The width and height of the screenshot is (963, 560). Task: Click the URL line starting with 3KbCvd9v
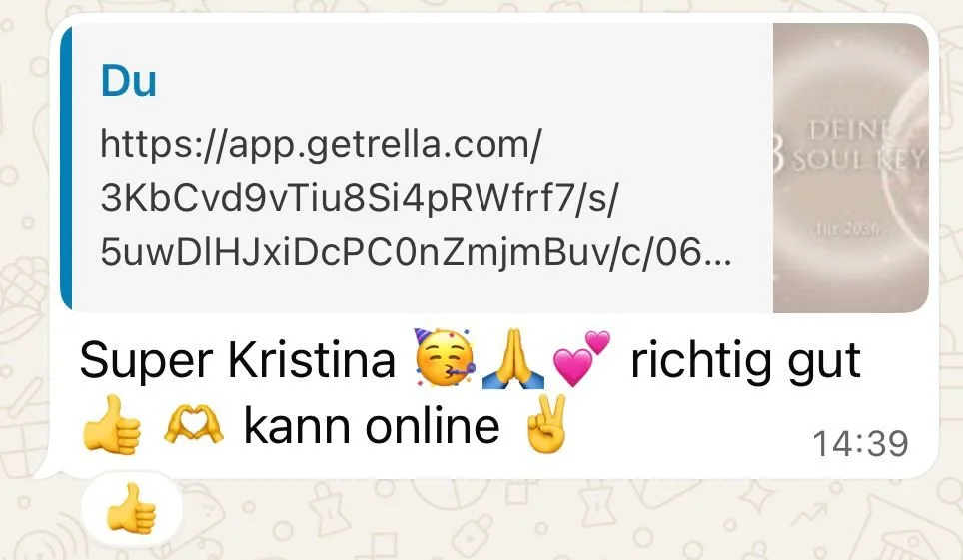[x=360, y=197]
